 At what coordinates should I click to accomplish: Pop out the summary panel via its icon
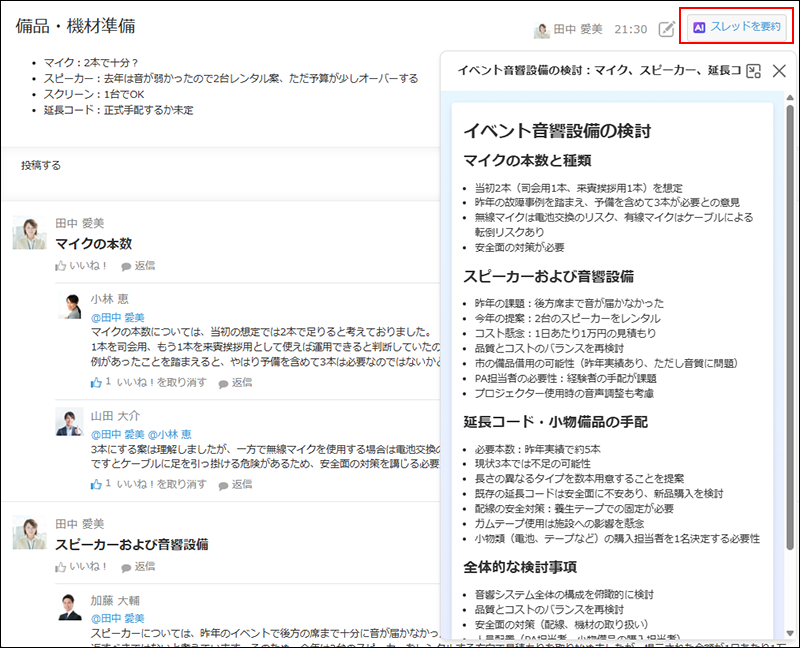coord(751,70)
